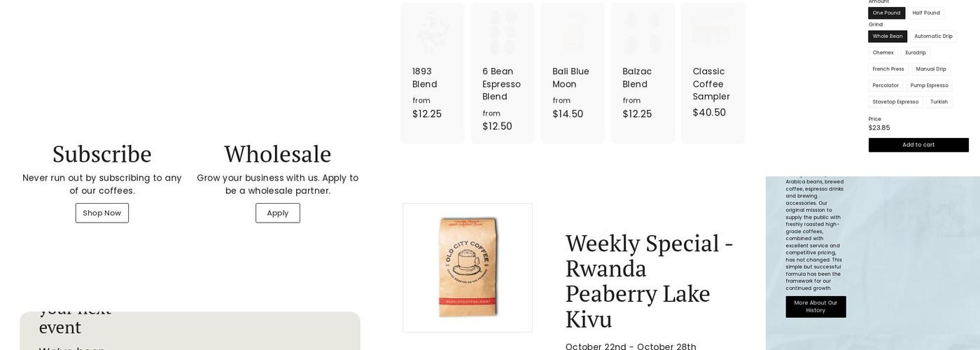The height and width of the screenshot is (350, 980).
Task: Choose the Half Pound amount option
Action: pos(926,13)
